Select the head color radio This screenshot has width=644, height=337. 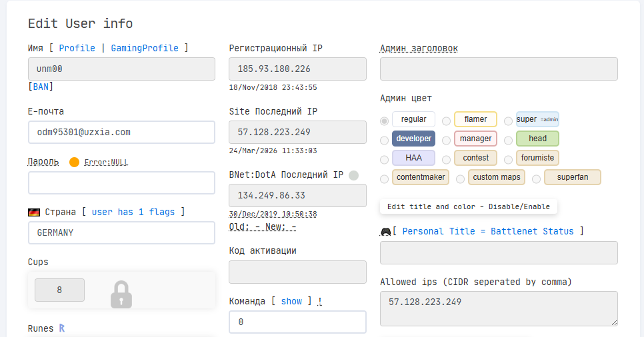[x=509, y=141]
